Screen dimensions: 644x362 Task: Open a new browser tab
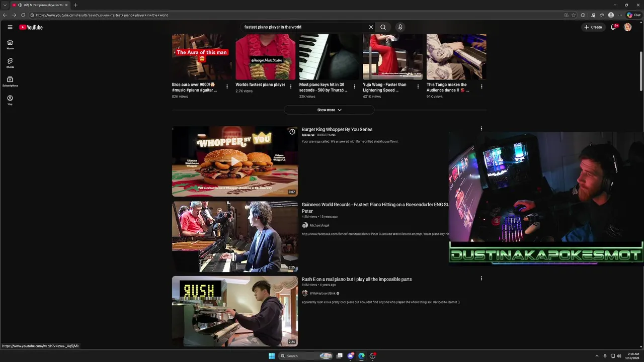(75, 5)
